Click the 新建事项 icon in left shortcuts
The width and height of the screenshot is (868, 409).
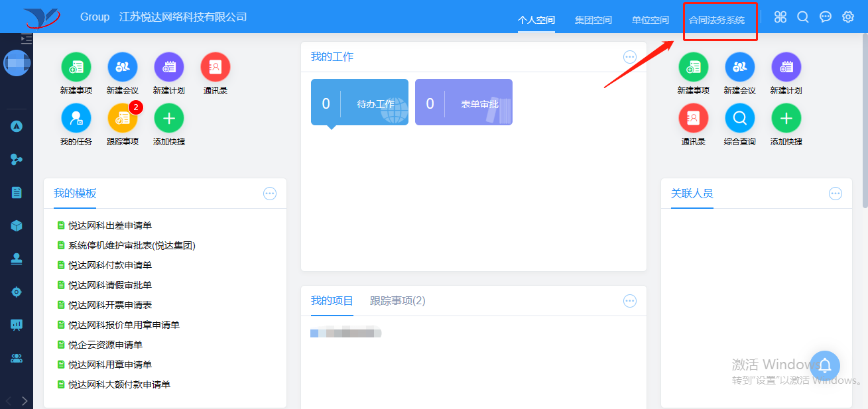point(76,66)
